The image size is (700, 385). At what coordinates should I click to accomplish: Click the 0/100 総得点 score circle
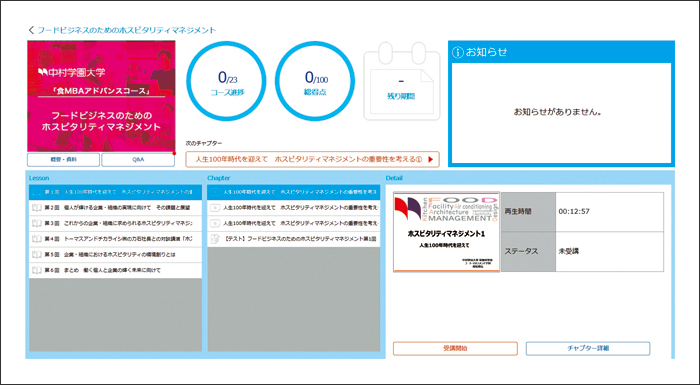click(315, 81)
